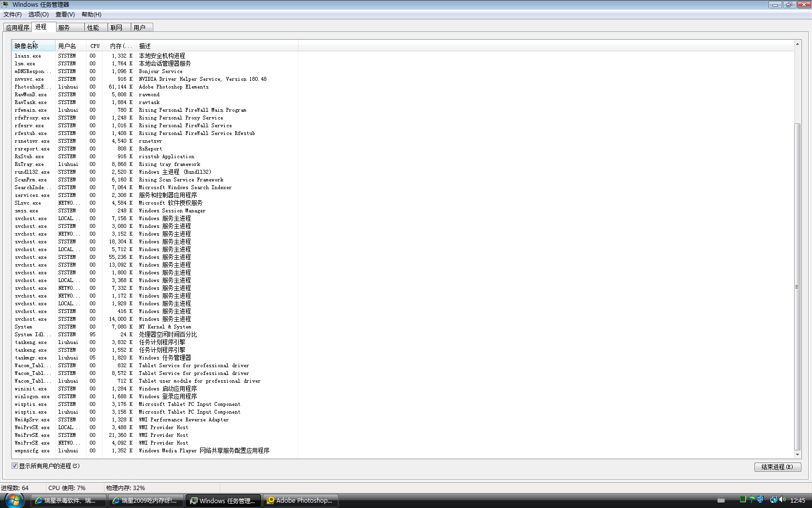Switch to the 用户 tab
This screenshot has width=812, height=508.
(142, 28)
